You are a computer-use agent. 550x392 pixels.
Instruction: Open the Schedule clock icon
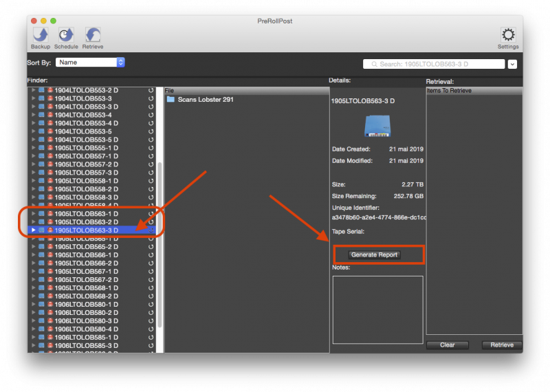click(x=66, y=35)
